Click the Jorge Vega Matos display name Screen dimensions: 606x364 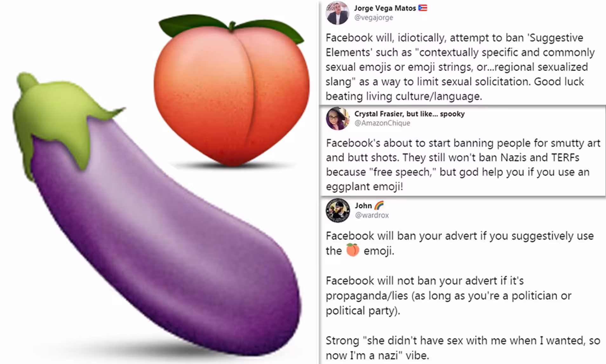(x=385, y=8)
